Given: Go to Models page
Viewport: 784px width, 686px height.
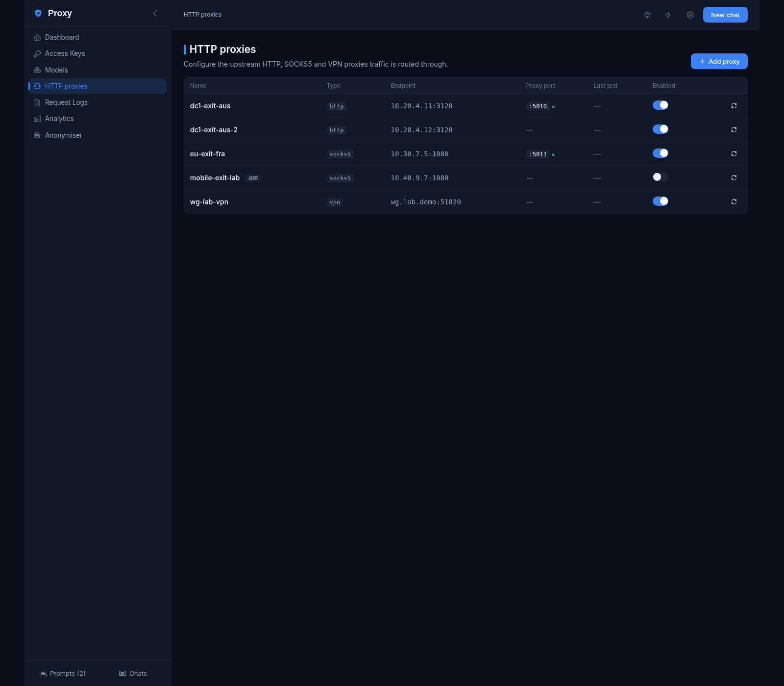Looking at the screenshot, I should tap(98, 70).
